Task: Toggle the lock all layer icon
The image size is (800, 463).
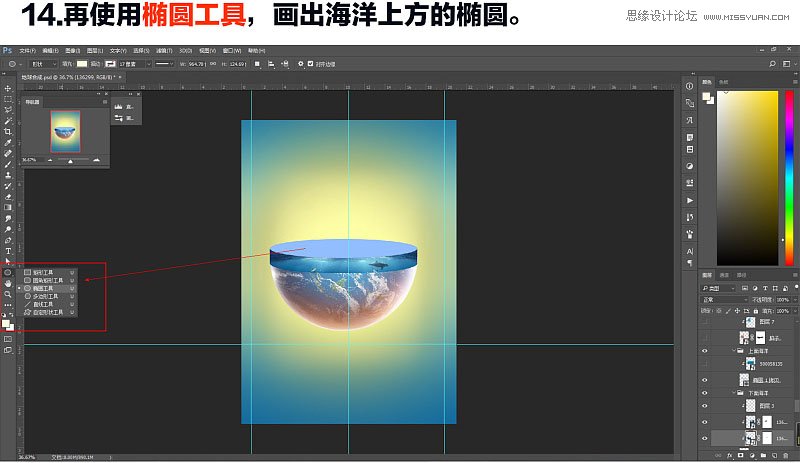Action: click(x=756, y=311)
